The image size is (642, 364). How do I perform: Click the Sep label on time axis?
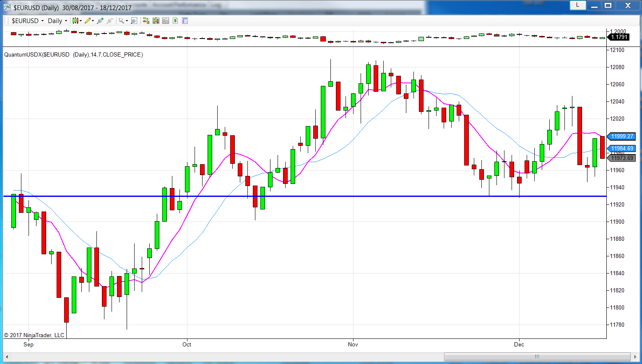pos(29,344)
